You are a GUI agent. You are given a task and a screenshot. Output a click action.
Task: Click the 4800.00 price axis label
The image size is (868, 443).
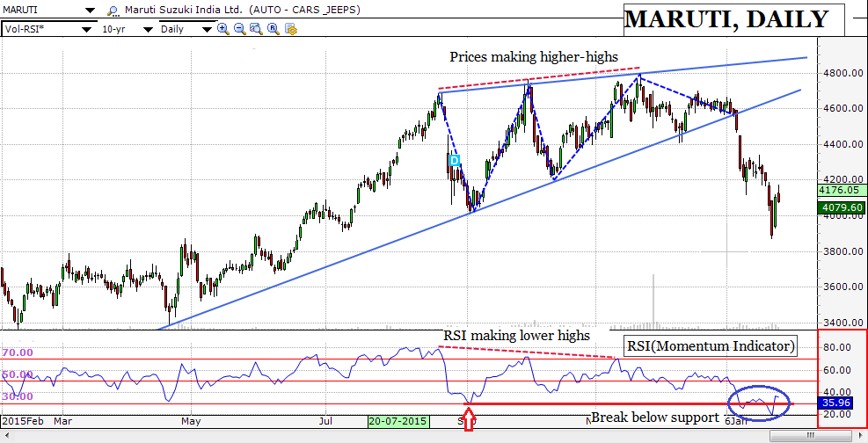pyautogui.click(x=842, y=73)
